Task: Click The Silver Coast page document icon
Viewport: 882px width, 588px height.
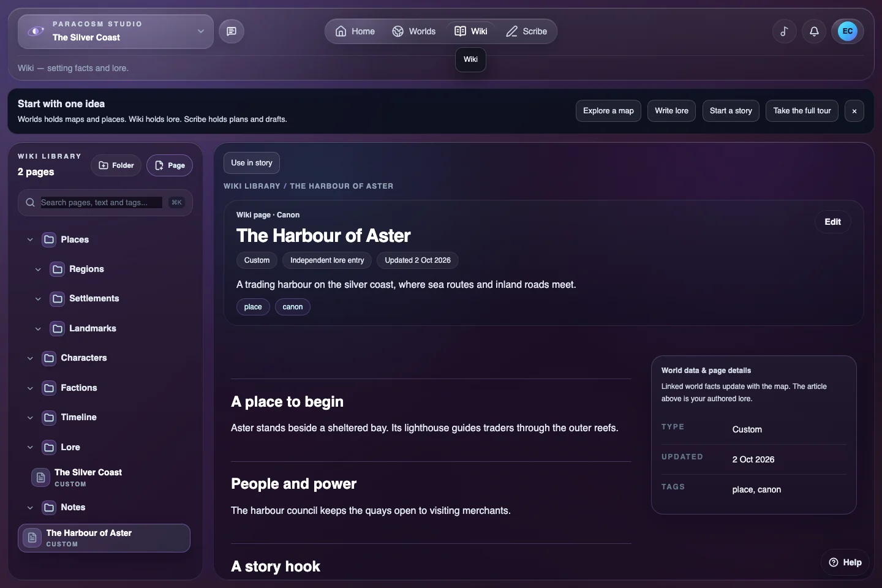Action: [x=40, y=478]
